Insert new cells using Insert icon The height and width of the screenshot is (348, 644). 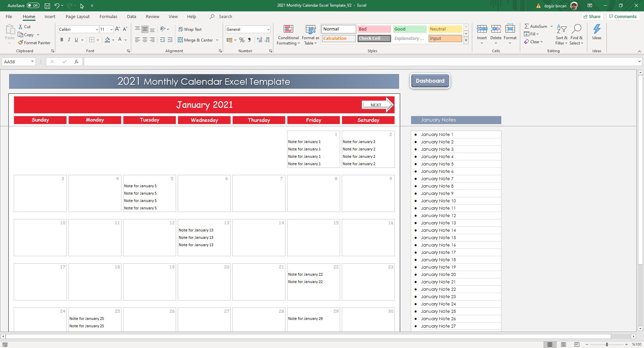point(482,29)
